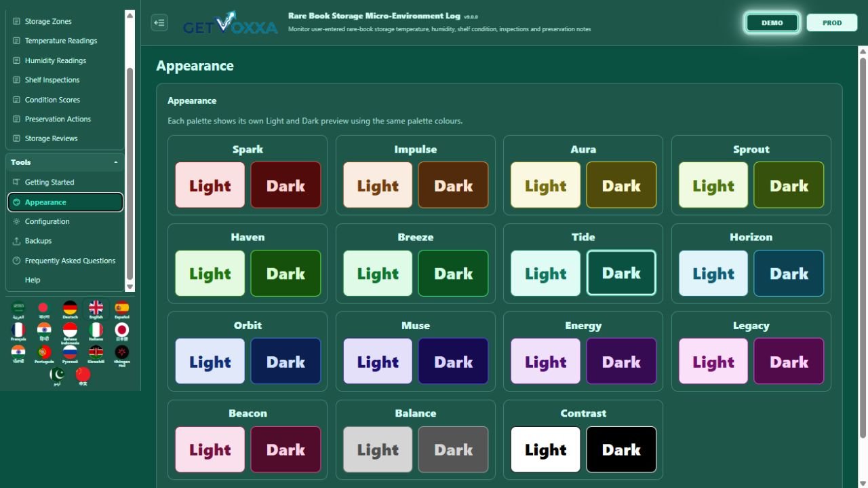
Task: Click the sidebar vertical scrollbar
Action: [130, 174]
